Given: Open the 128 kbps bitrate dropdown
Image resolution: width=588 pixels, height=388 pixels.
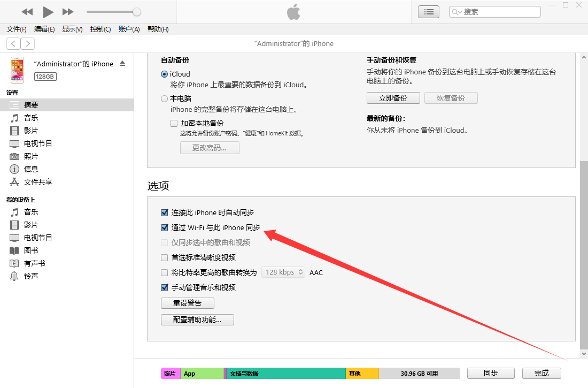Looking at the screenshot, I should 283,272.
